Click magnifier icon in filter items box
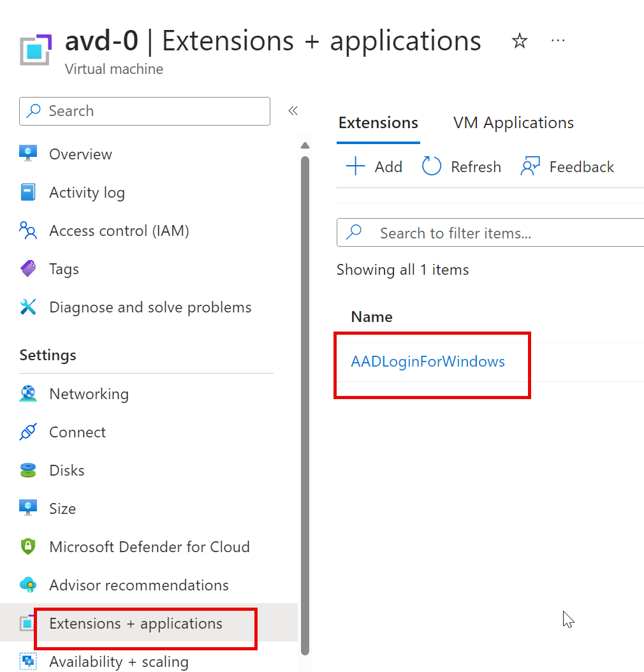644x672 pixels. (x=354, y=232)
